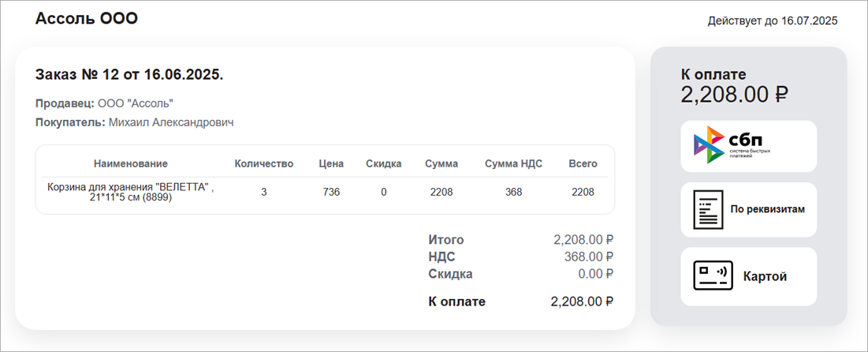
Task: Click the seller name ООО Ассоль
Action: click(135, 103)
